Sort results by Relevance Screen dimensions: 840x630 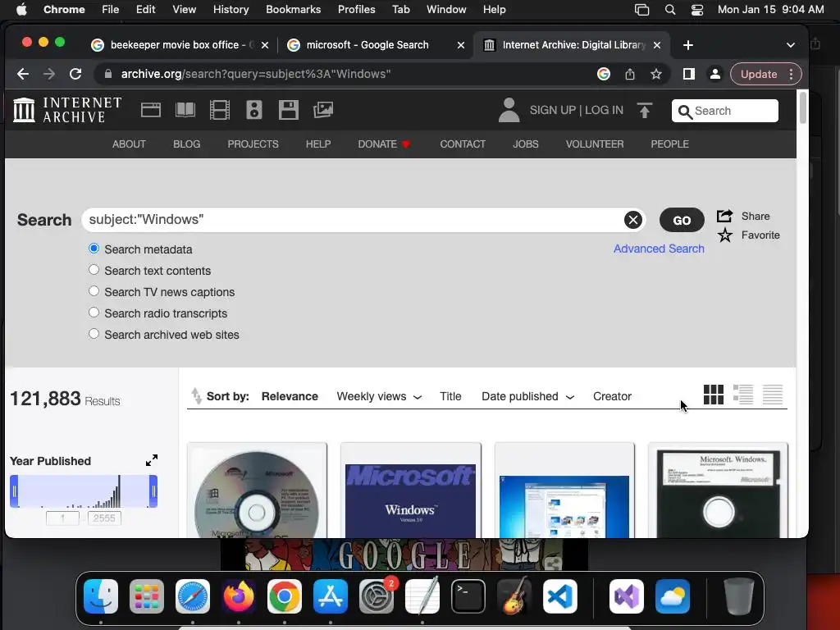click(290, 396)
